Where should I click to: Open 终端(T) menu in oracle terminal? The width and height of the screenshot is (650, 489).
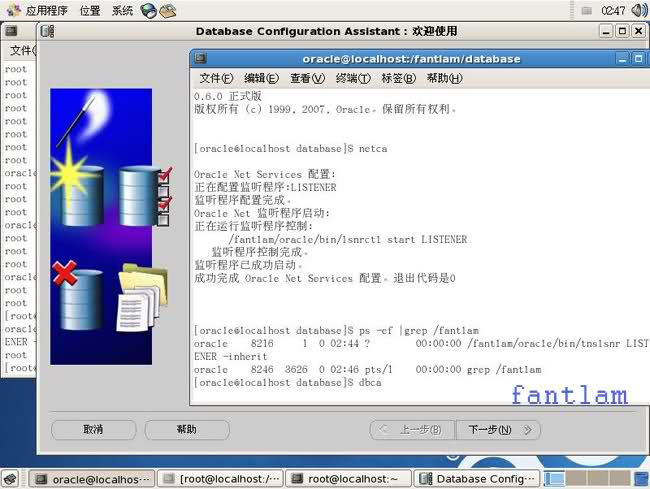(353, 78)
